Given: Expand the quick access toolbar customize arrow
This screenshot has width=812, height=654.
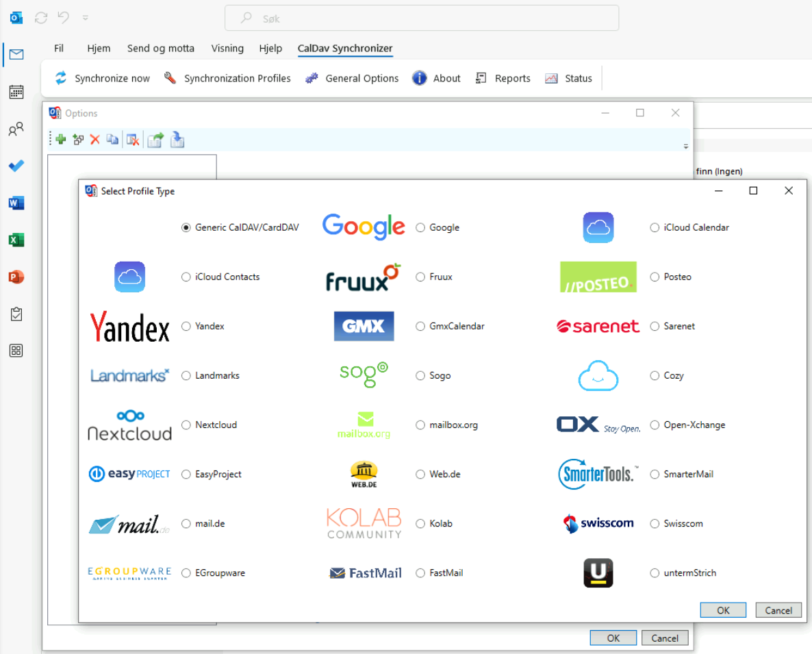Looking at the screenshot, I should coord(85,18).
